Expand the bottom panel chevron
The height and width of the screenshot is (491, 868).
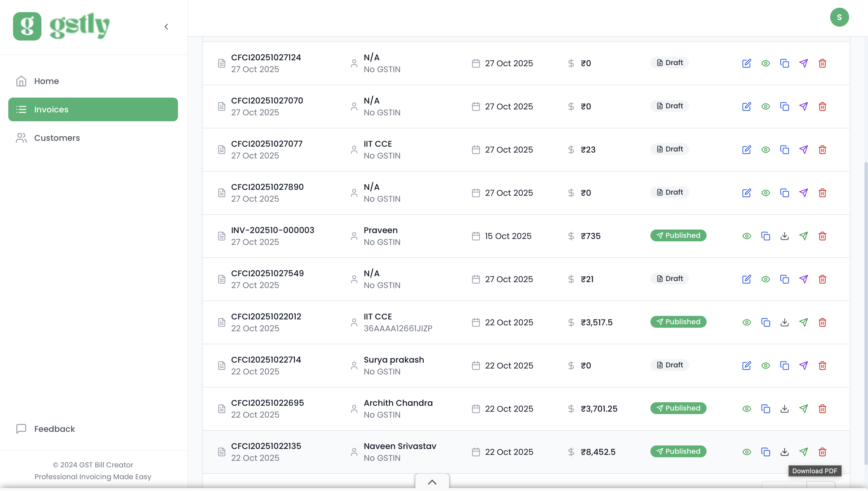[x=432, y=482]
